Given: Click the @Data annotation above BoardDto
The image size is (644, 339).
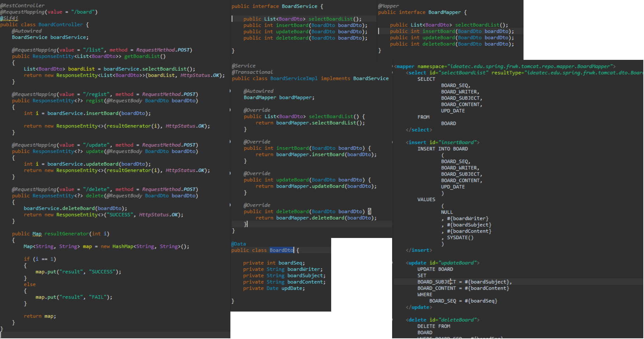Looking at the screenshot, I should tap(239, 244).
